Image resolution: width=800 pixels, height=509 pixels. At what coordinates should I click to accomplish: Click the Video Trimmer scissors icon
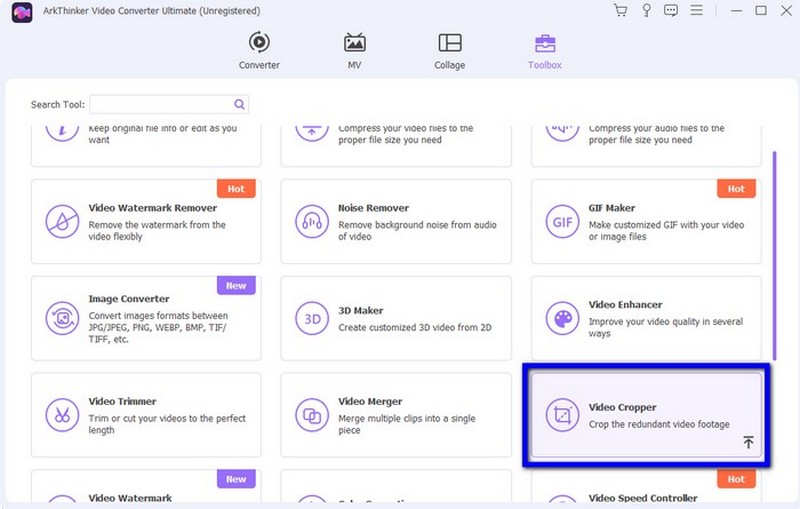[x=62, y=415]
